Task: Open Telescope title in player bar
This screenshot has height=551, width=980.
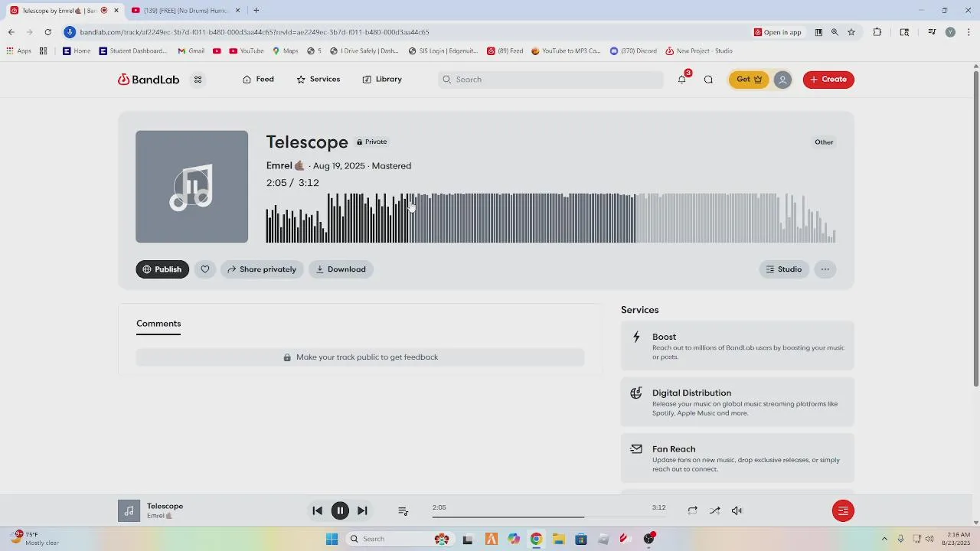Action: pos(165,506)
